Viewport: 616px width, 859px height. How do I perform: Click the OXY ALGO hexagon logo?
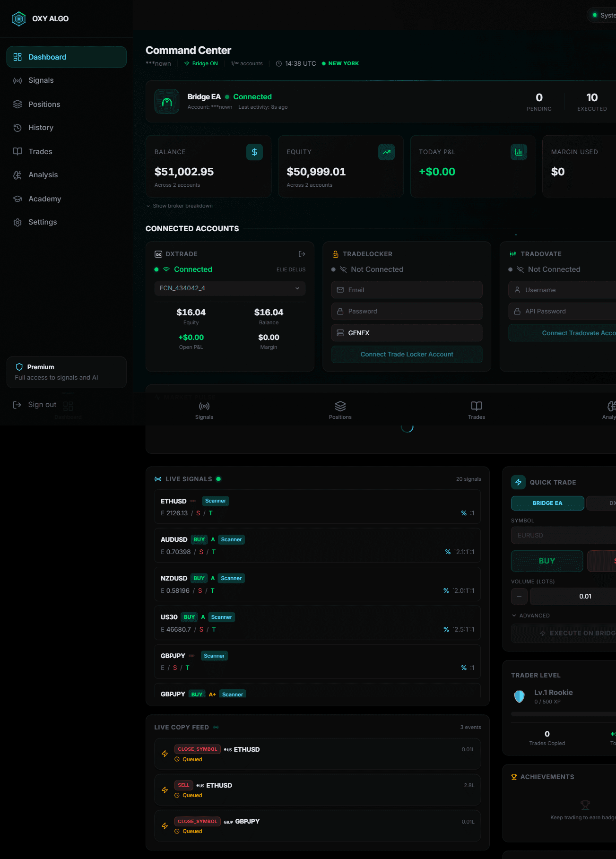[x=19, y=19]
